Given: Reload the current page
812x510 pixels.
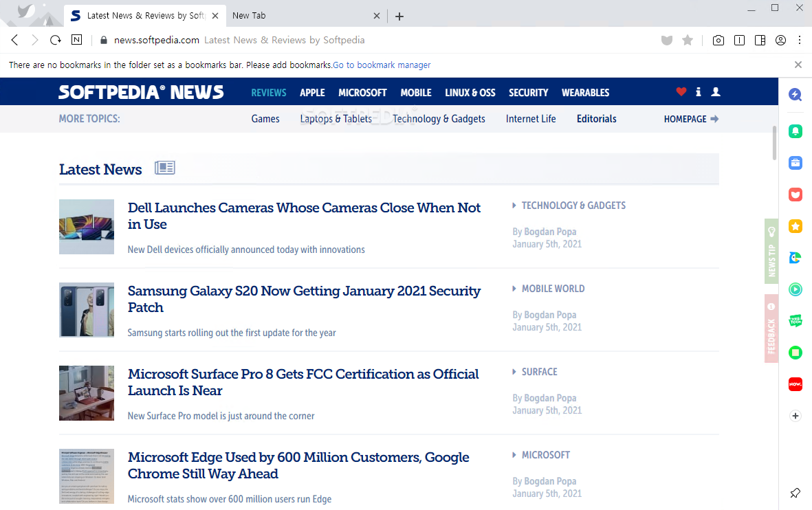Looking at the screenshot, I should [56, 40].
